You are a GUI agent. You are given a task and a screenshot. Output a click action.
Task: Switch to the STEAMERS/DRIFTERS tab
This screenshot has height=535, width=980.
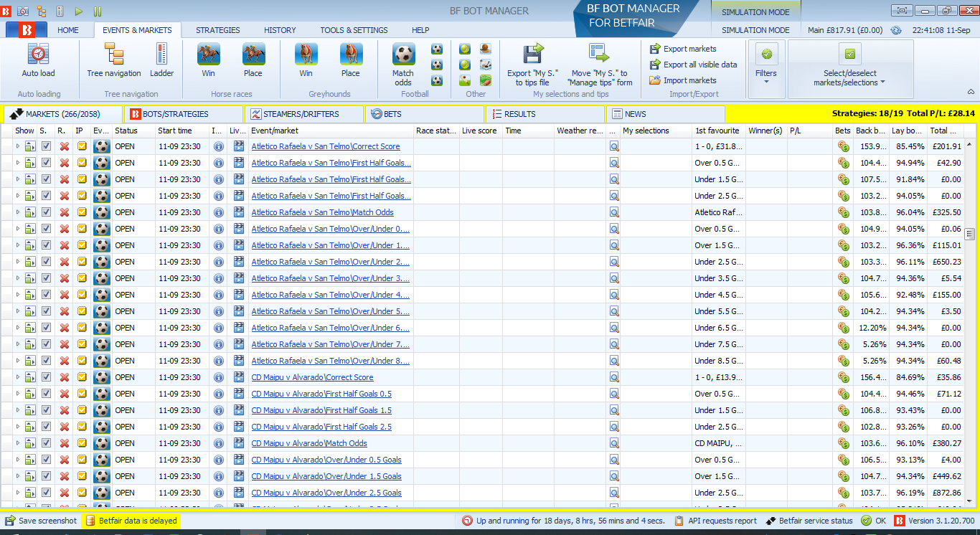click(304, 114)
